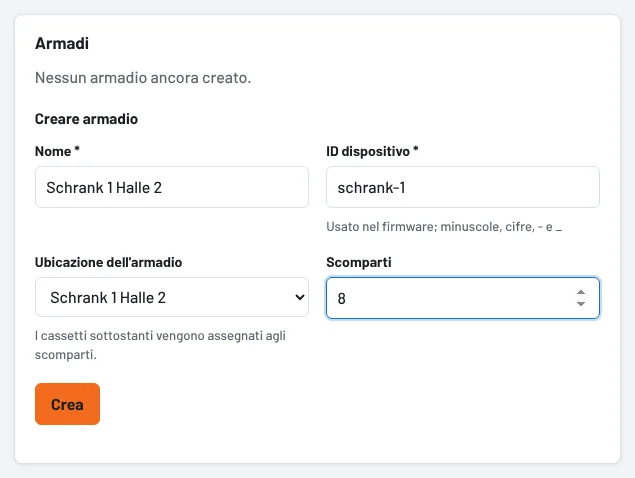The width and height of the screenshot is (635, 478).
Task: Click the Nome label
Action: tap(57, 151)
